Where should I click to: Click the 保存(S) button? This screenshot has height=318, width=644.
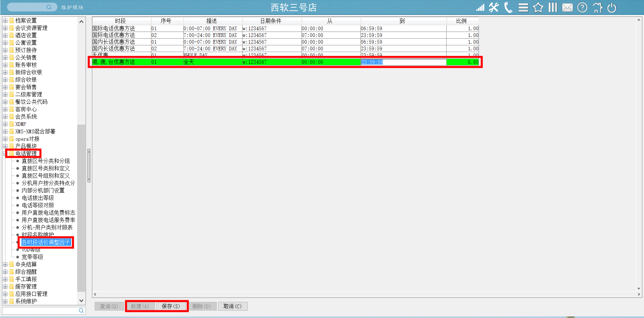tap(171, 306)
